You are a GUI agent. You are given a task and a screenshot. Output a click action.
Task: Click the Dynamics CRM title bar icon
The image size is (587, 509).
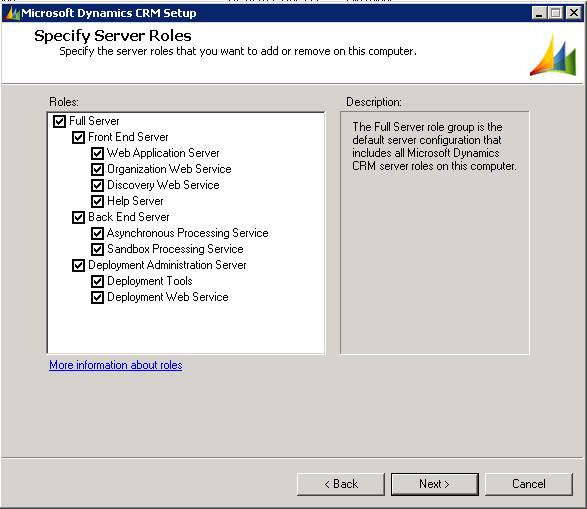pos(13,13)
